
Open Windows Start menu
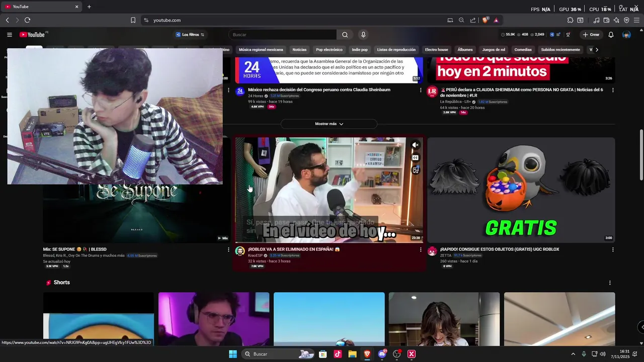(233, 354)
